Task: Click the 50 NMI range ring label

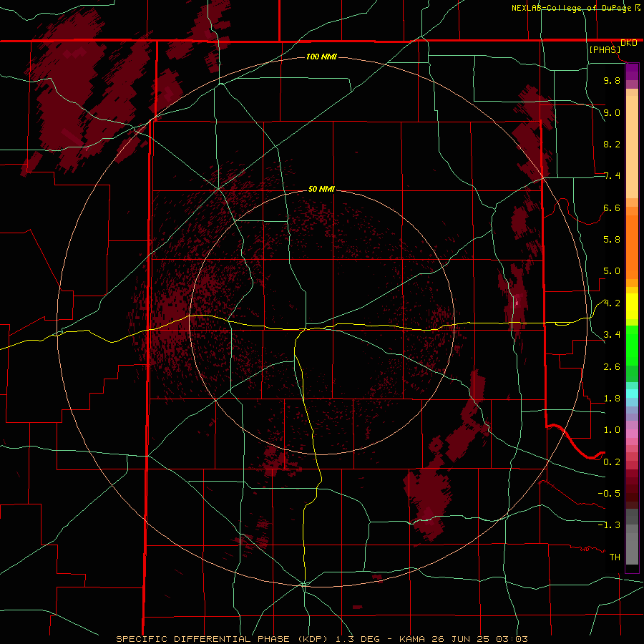Action: pos(321,189)
